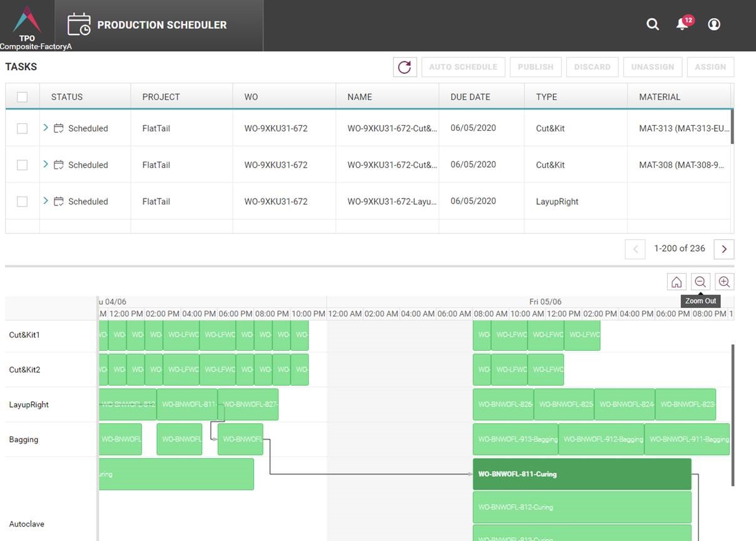Sort by the Status column header
The height and width of the screenshot is (541, 756).
[x=67, y=97]
